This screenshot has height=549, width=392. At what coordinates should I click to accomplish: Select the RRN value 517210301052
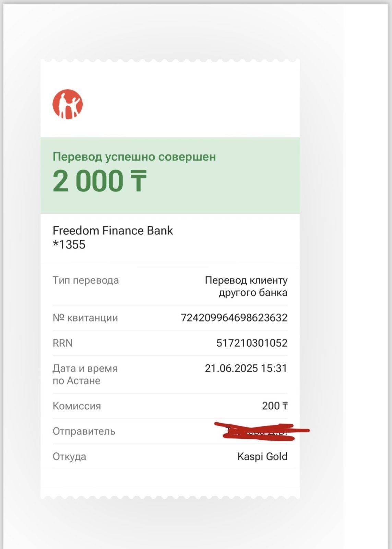[x=252, y=343]
